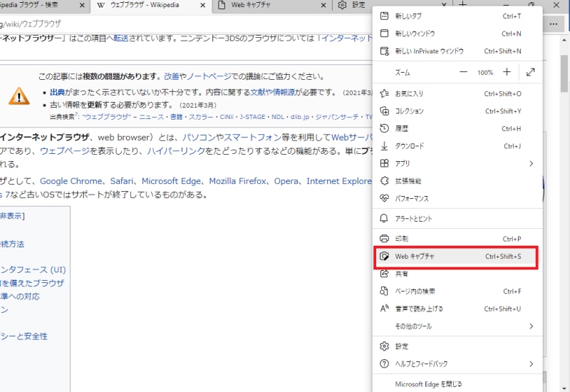Screen dimensions: 570x392
Task: Expand the アプリ submenu
Action: click(531, 163)
